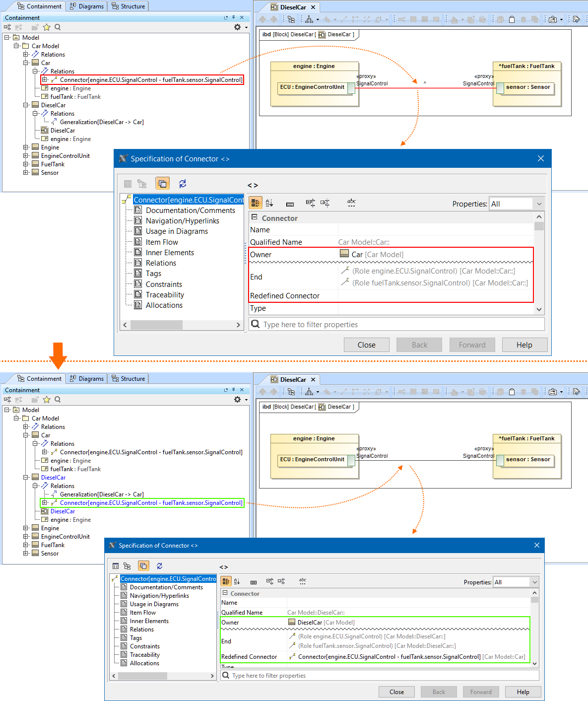Click the abc icon in the bottom dialog property toolbar
The width and height of the screenshot is (588, 701).
click(x=303, y=581)
